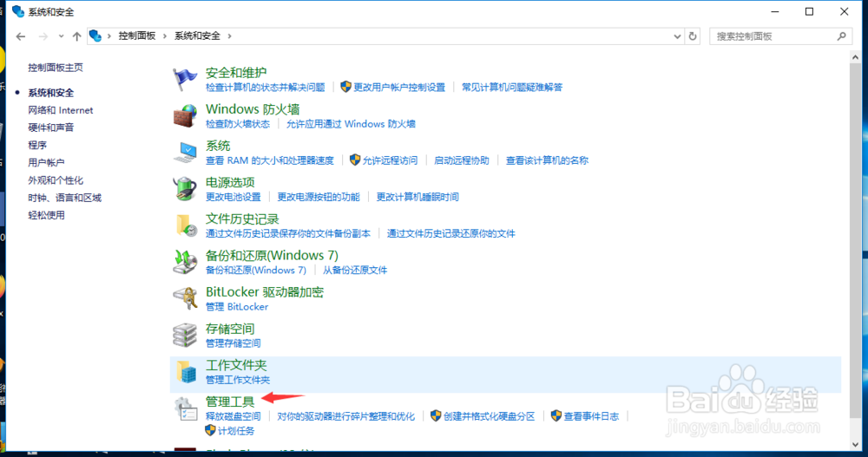The width and height of the screenshot is (868, 457).
Task: Click the Power Options battery icon
Action: click(x=184, y=189)
